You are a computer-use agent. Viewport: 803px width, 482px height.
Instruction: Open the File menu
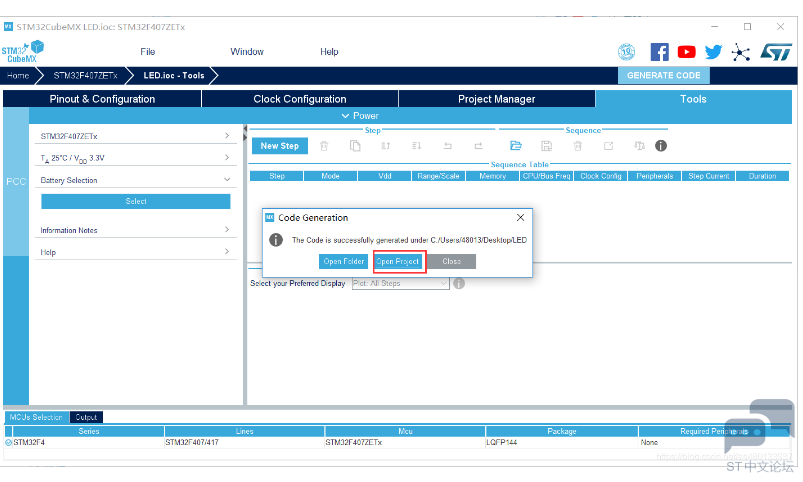[x=148, y=52]
